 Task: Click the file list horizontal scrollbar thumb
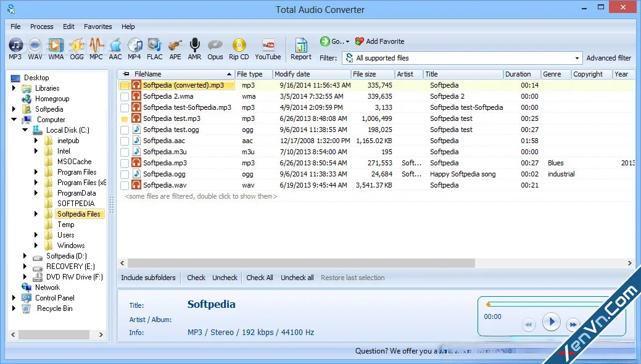pos(301,263)
